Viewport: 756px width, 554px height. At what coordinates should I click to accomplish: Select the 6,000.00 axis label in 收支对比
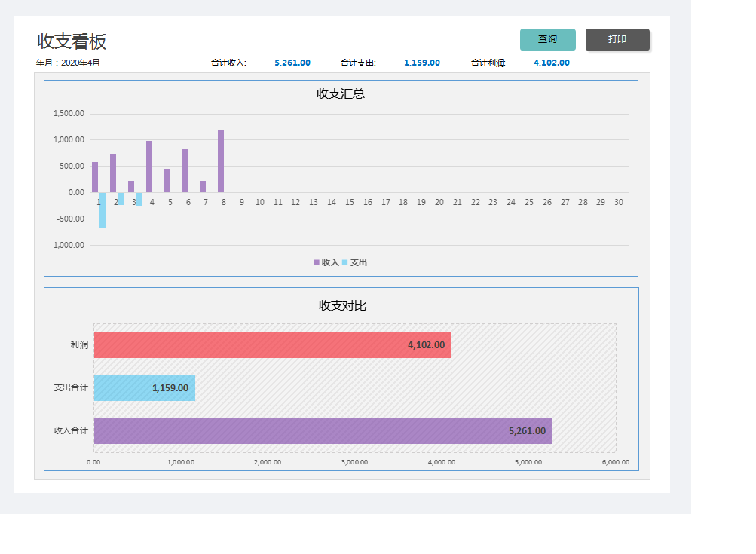click(x=615, y=462)
